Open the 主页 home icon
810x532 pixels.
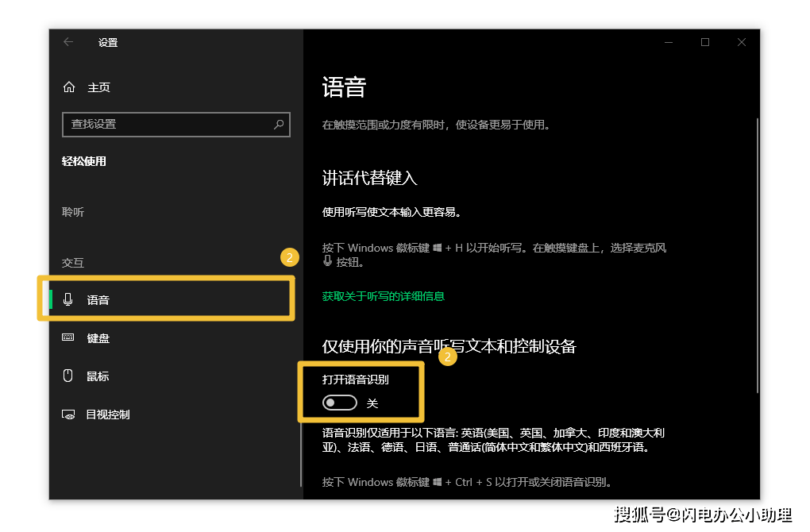(69, 87)
